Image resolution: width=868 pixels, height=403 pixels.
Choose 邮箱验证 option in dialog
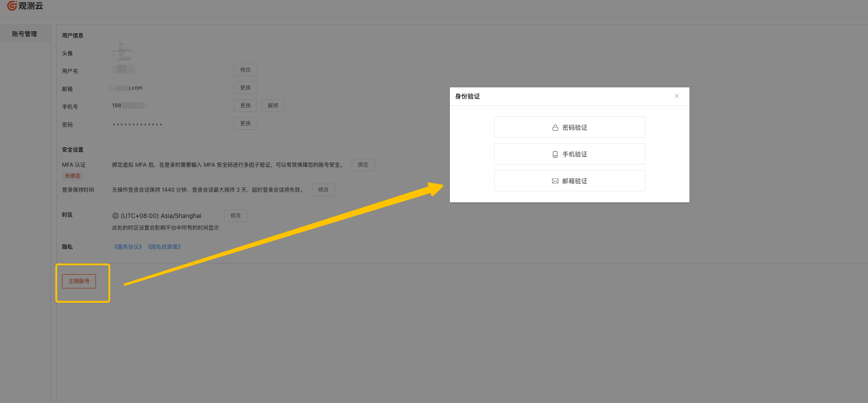click(569, 181)
